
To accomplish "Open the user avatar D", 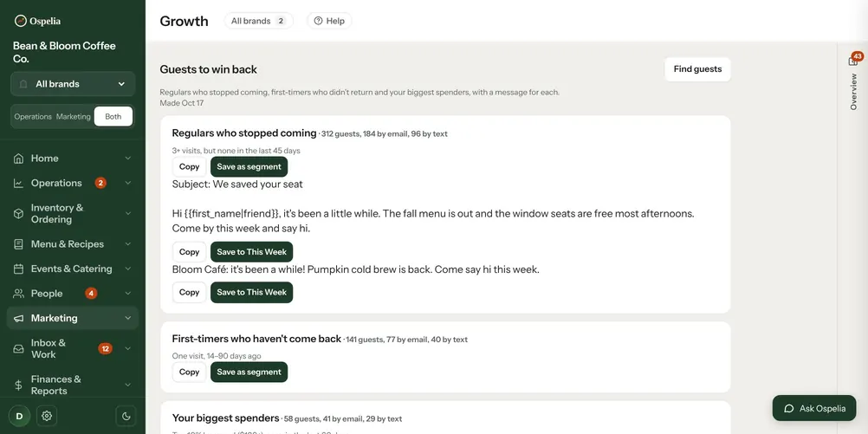I will (19, 416).
